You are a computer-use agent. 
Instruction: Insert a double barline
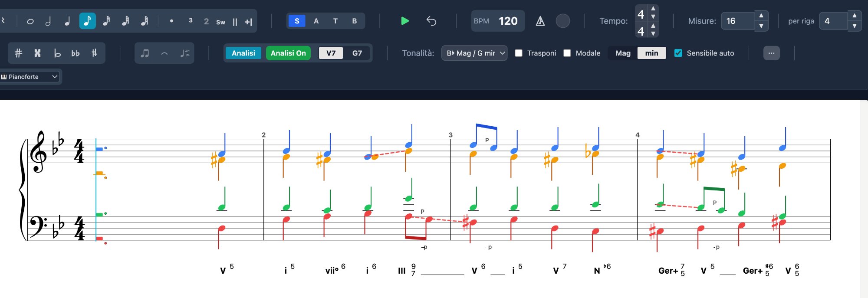pos(235,22)
